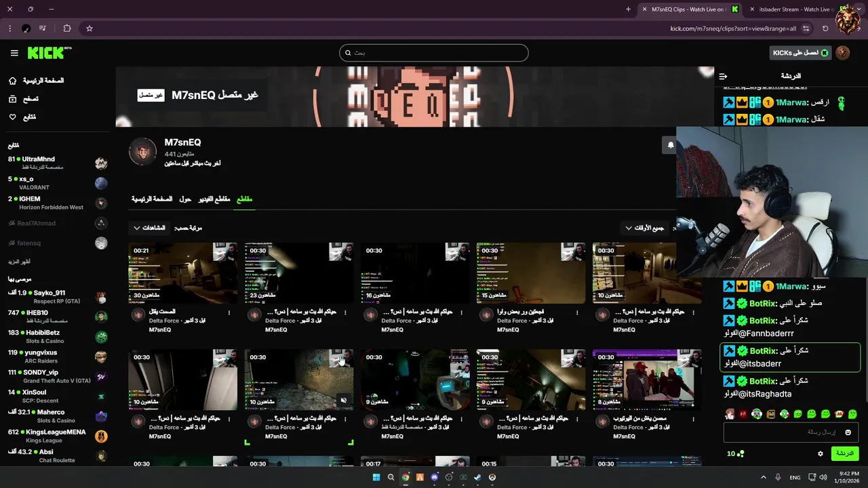Open browser three-dot menu

[9, 28]
